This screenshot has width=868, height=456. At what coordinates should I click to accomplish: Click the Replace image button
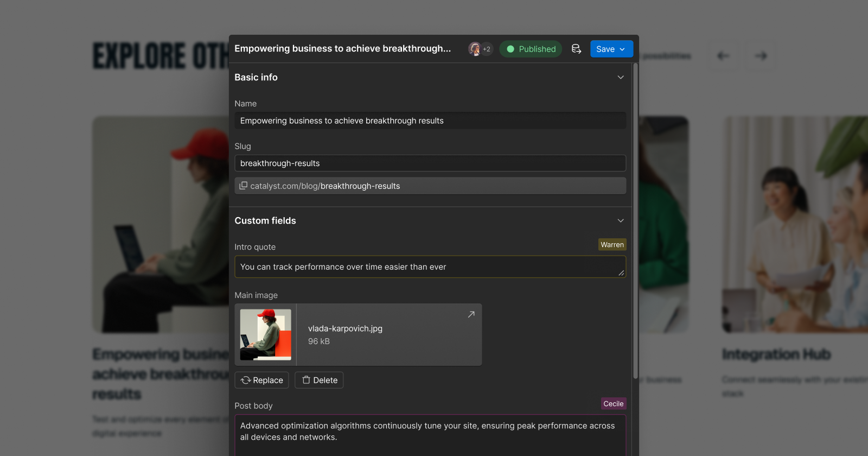pyautogui.click(x=262, y=380)
